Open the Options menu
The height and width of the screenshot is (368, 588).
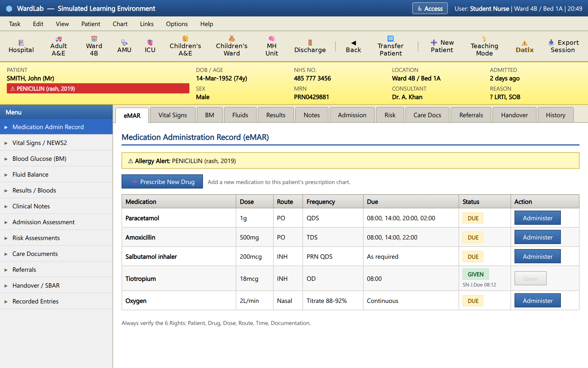point(177,24)
